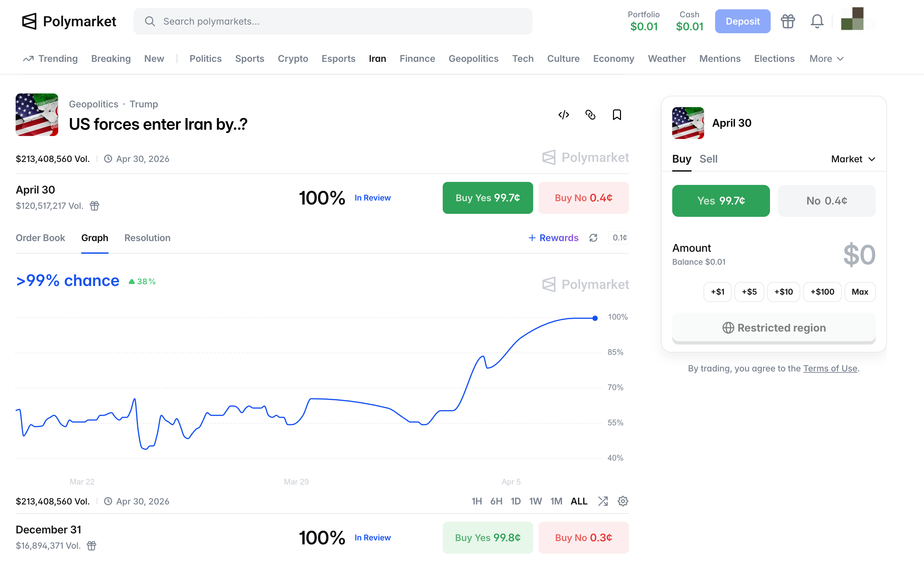
Task: Click the embed code icon
Action: 564,115
